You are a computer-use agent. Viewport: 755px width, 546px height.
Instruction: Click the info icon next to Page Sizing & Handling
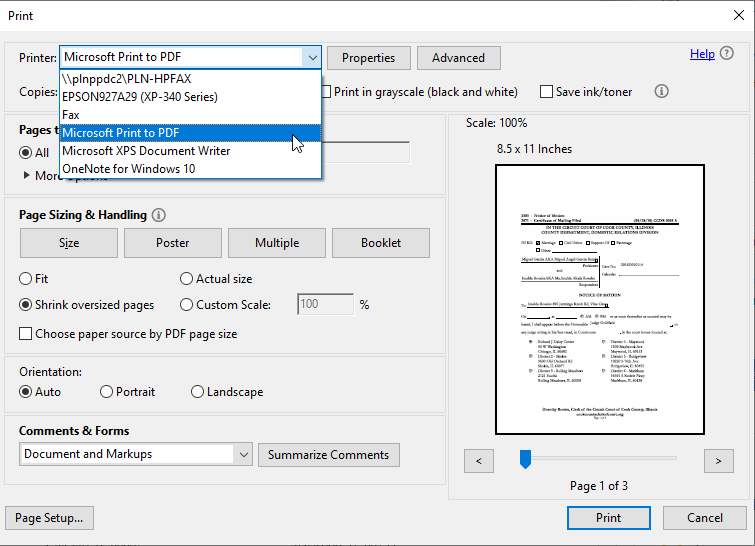(x=159, y=215)
